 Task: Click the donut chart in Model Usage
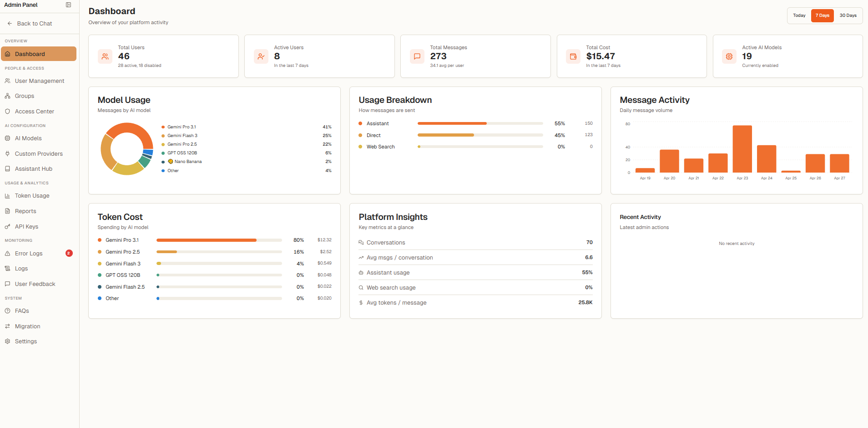[x=127, y=149]
